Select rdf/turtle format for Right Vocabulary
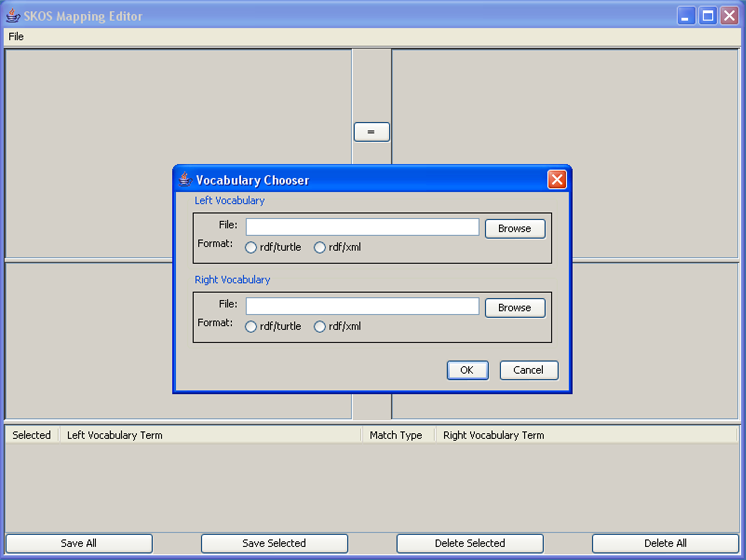746x560 pixels. 251,326
